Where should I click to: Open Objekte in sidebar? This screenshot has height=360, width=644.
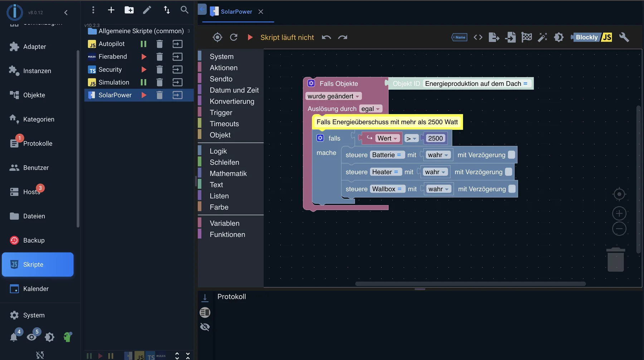point(38,95)
